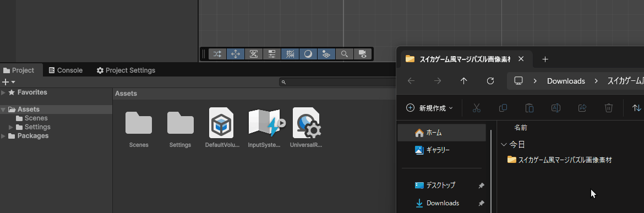Image resolution: width=644 pixels, height=213 pixels.
Task: Select the DefaultVolu... asset icon
Action: click(221, 123)
